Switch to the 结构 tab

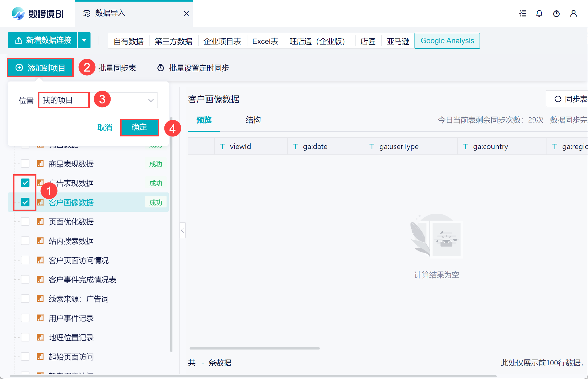(x=253, y=120)
